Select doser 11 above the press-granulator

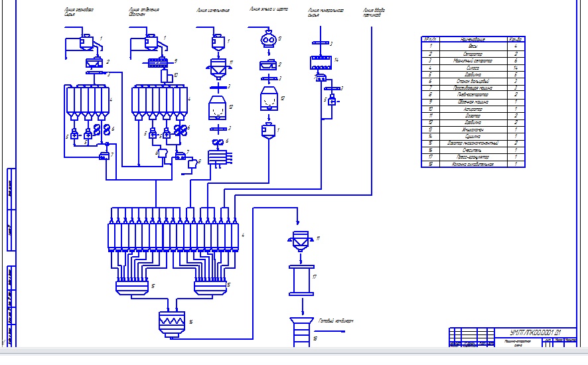point(301,241)
